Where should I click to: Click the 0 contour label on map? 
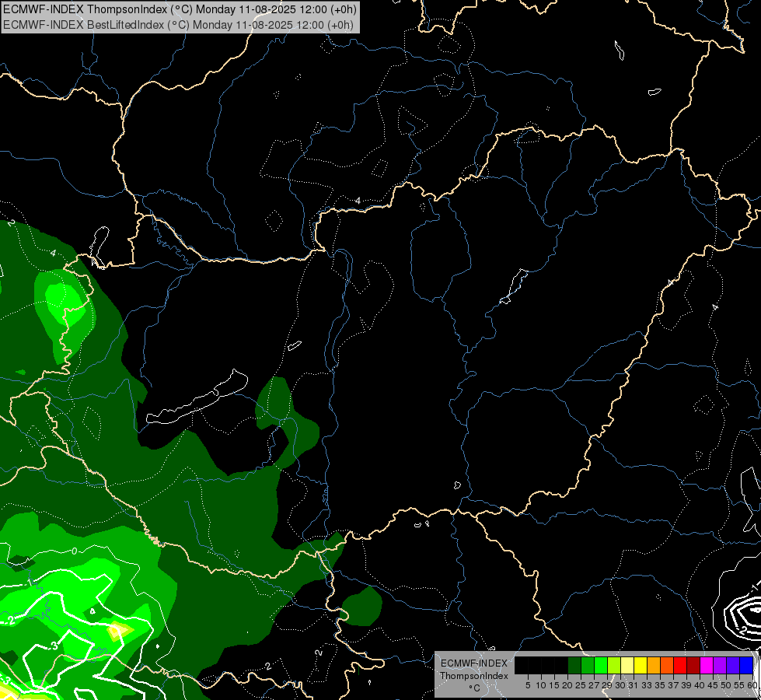[75, 551]
